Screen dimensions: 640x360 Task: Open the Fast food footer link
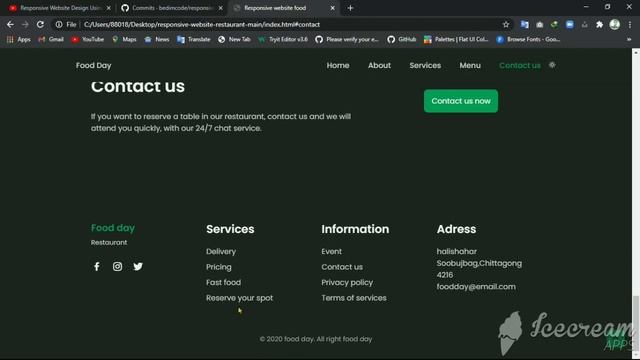click(223, 282)
